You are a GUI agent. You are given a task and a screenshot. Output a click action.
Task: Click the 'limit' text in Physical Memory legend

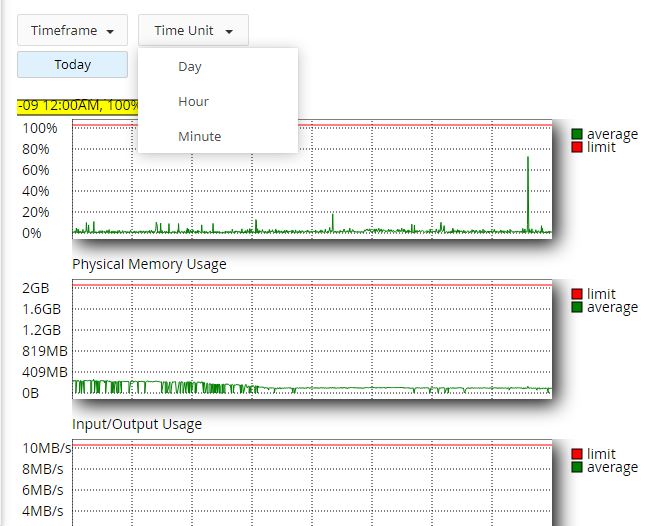click(x=601, y=294)
